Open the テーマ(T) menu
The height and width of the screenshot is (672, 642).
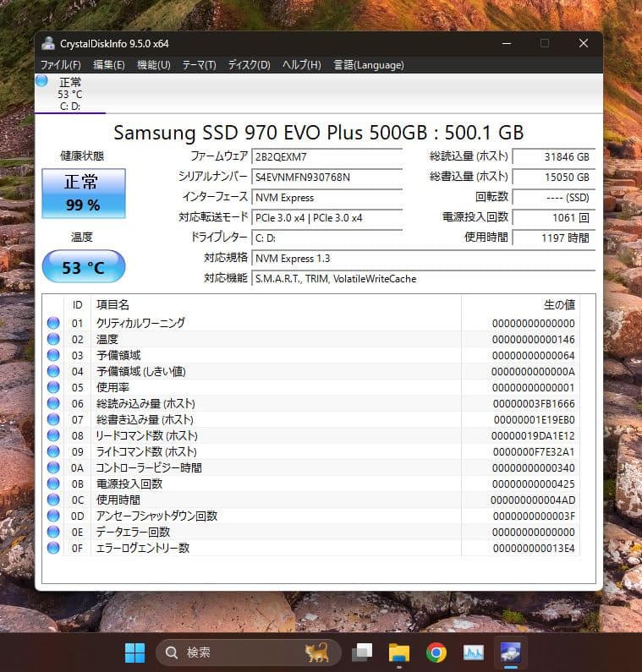click(199, 65)
